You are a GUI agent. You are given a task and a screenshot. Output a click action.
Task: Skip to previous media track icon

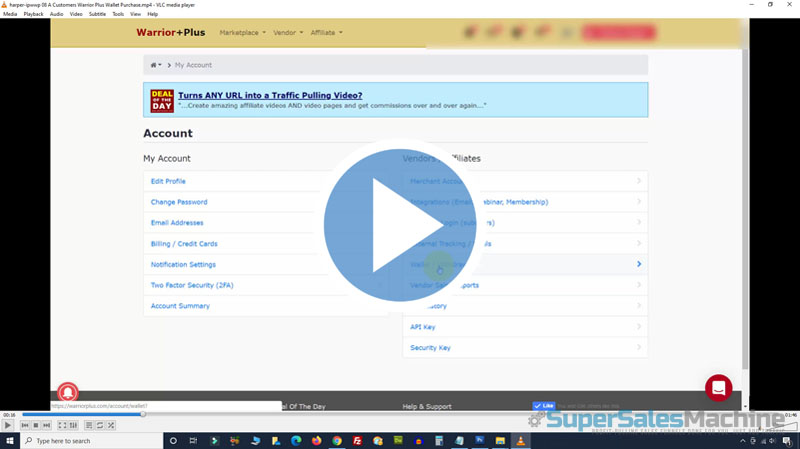coord(25,425)
